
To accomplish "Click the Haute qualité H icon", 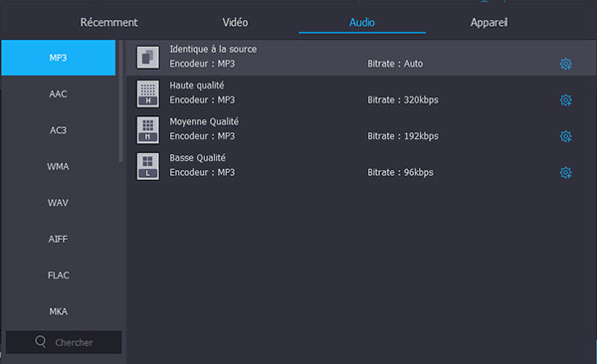I will (x=148, y=93).
